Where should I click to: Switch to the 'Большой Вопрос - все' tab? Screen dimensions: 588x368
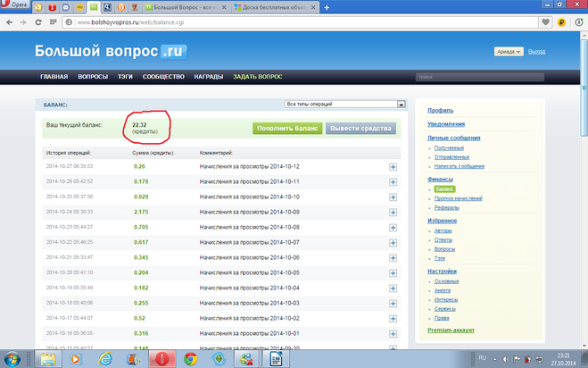pyautogui.click(x=186, y=7)
